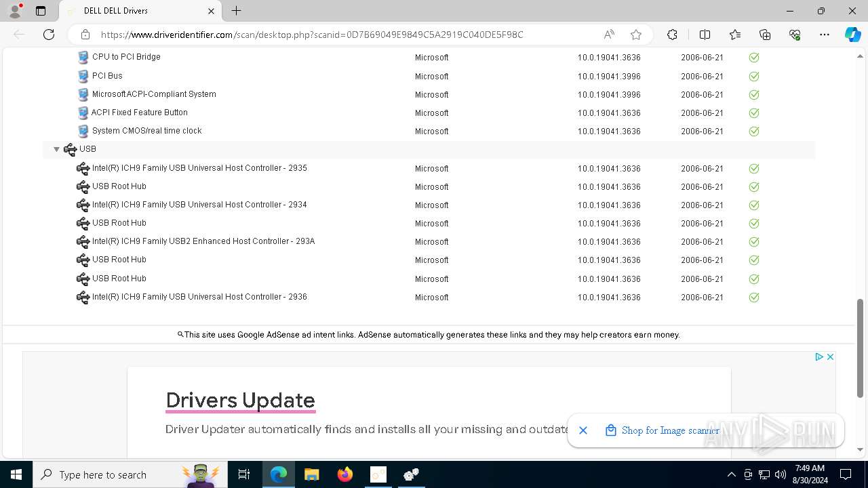868x488 pixels.
Task: Select the PCI Bus entry
Action: coord(107,76)
